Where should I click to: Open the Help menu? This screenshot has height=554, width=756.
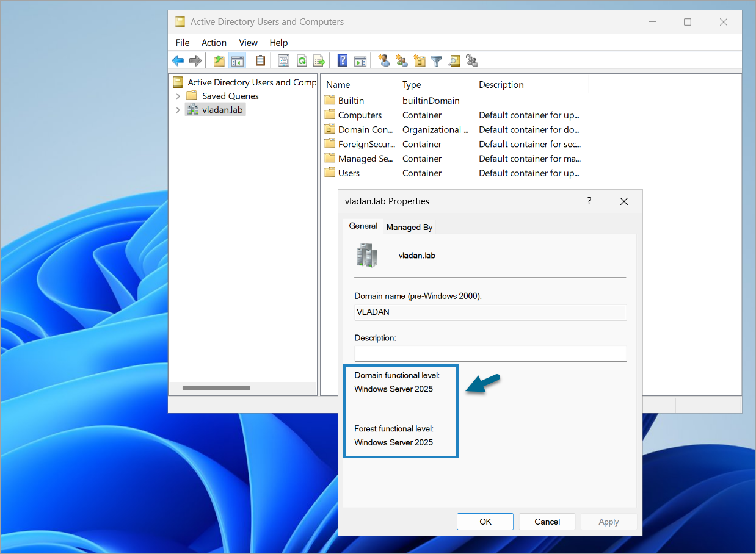pyautogui.click(x=278, y=43)
